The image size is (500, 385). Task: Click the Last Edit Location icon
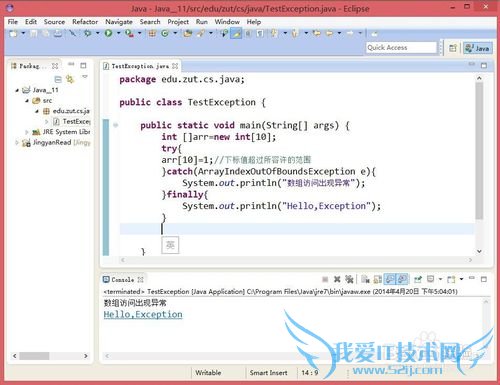coord(317,33)
